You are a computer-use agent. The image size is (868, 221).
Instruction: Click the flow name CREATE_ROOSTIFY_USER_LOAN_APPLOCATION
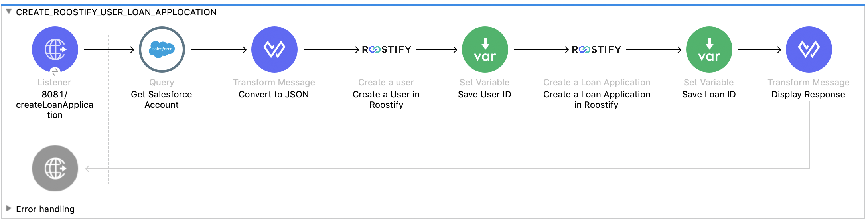click(116, 12)
